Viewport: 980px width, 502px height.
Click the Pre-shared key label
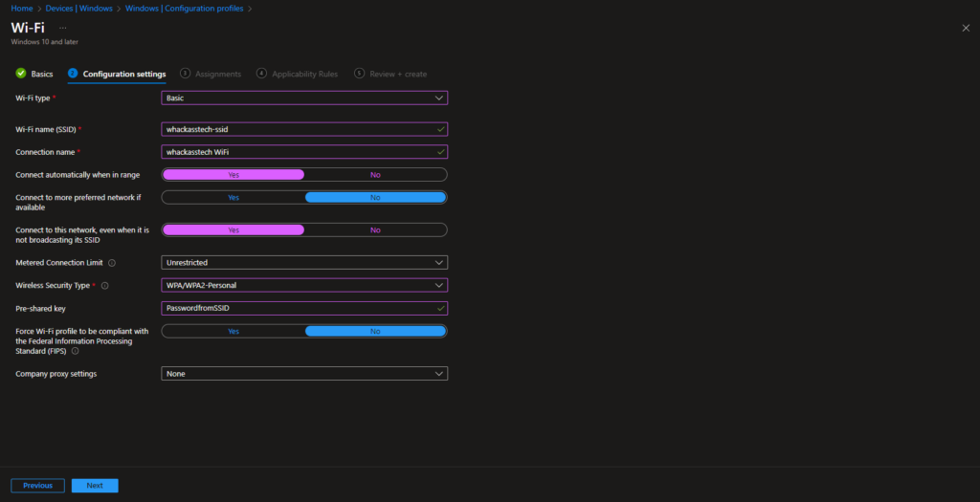(40, 308)
